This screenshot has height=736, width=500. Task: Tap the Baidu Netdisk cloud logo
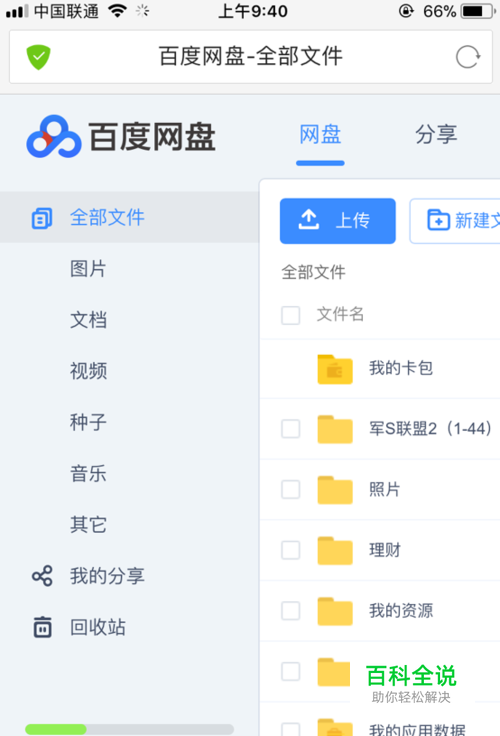coord(54,137)
